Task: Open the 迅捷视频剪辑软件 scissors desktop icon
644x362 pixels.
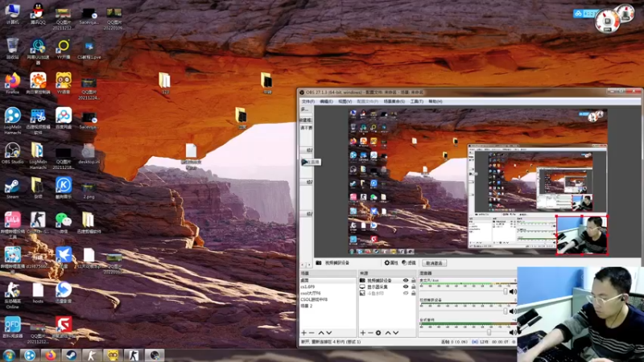Action: pyautogui.click(x=38, y=121)
